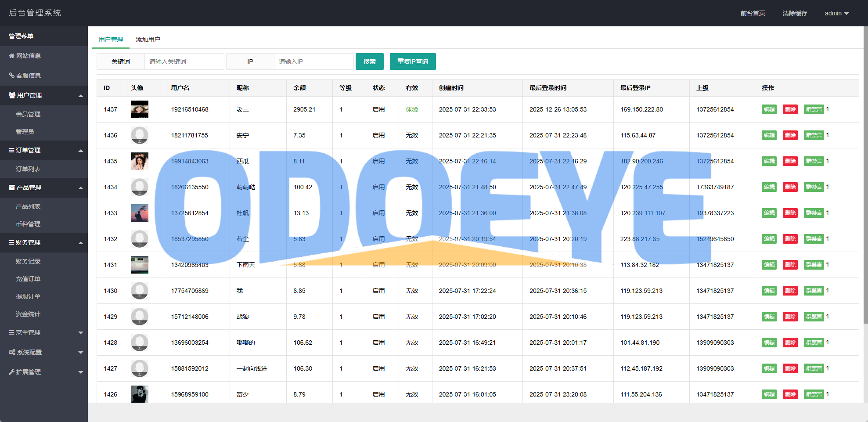Click the green 搜索 button

[x=369, y=61]
